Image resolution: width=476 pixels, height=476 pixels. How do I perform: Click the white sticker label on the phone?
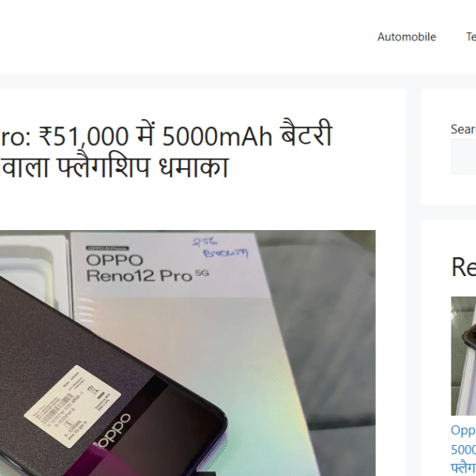(72, 406)
